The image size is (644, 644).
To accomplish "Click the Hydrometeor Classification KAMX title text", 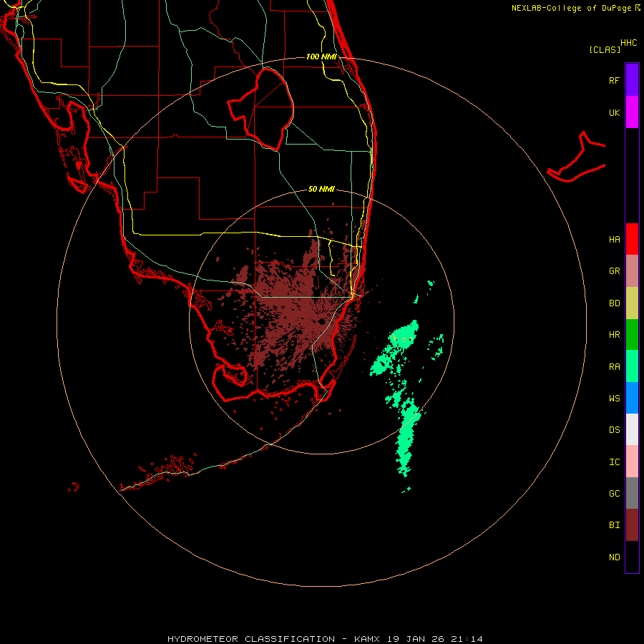I will [x=325, y=639].
